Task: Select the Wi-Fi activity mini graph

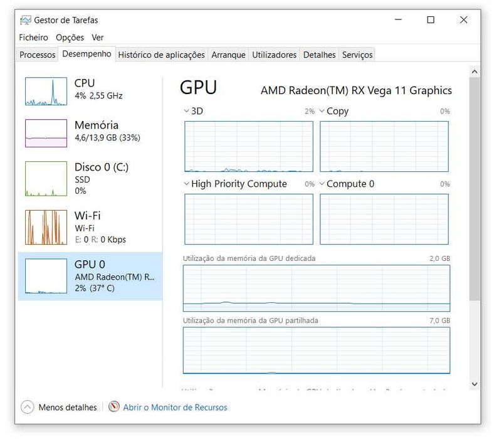Action: click(x=46, y=227)
